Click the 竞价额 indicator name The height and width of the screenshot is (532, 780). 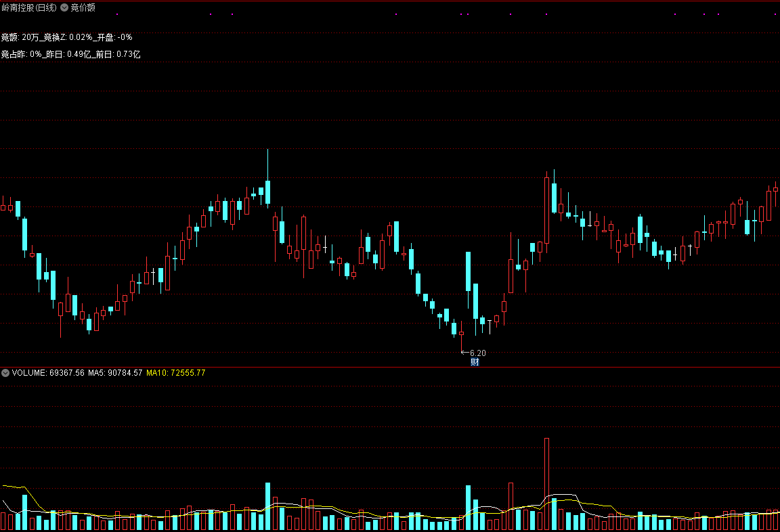point(83,7)
